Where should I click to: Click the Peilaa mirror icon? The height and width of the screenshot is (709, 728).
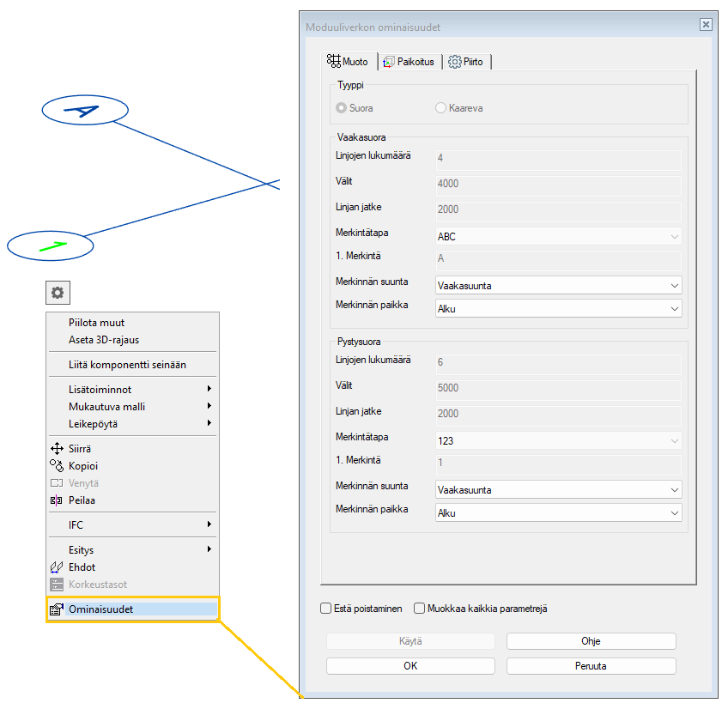click(x=56, y=500)
